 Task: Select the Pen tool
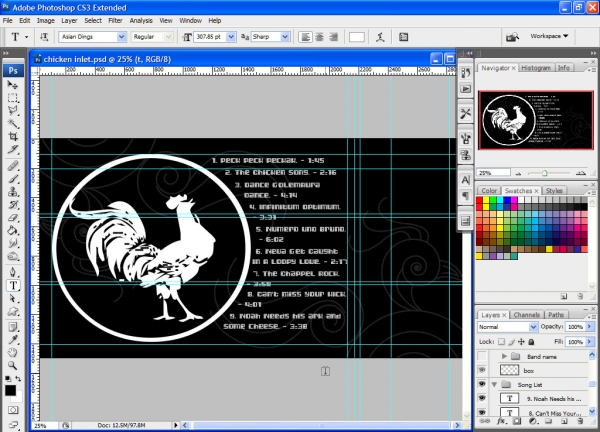[x=13, y=272]
